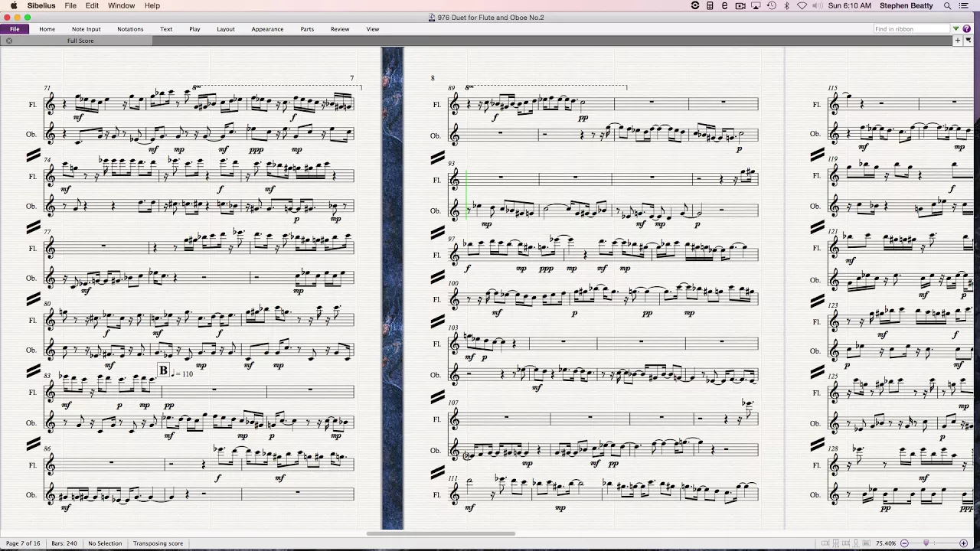Open the Notations ribbon tab
980x551 pixels.
tap(130, 29)
